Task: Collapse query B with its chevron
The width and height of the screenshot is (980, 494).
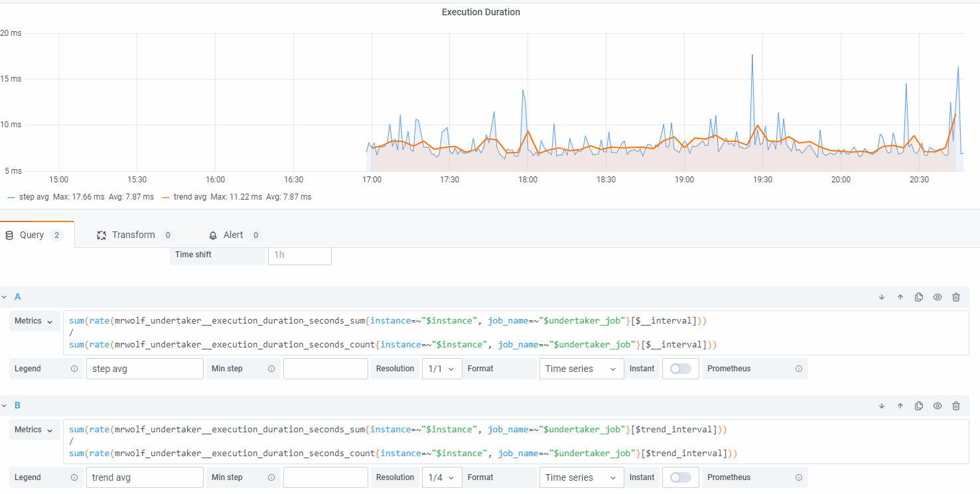Action: [5, 405]
